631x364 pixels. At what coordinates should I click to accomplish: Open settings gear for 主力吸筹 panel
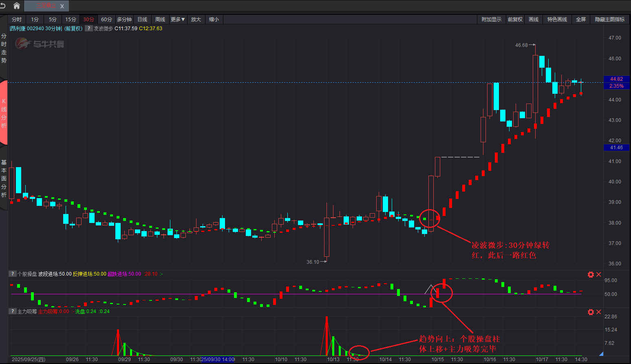(591, 312)
